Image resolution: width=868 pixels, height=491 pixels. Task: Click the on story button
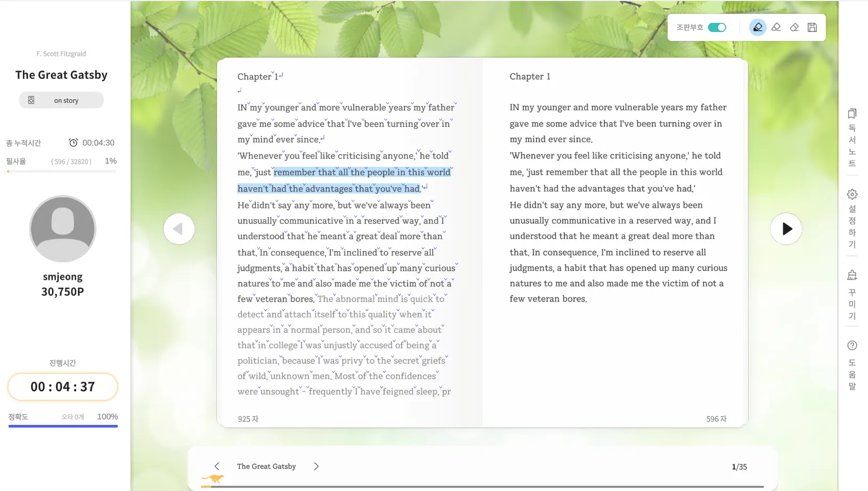coord(61,100)
